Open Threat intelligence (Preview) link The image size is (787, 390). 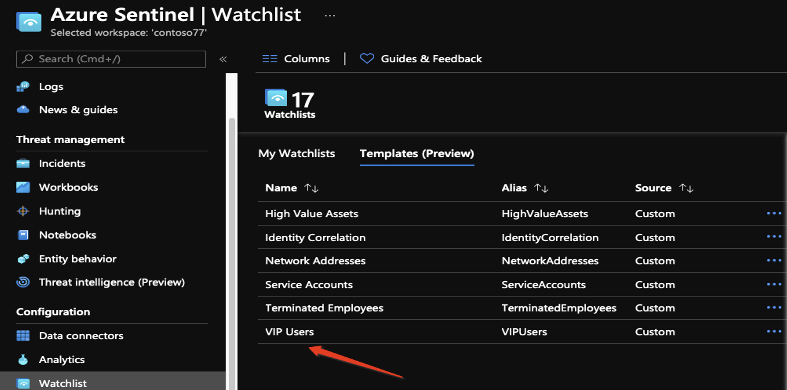pos(111,283)
